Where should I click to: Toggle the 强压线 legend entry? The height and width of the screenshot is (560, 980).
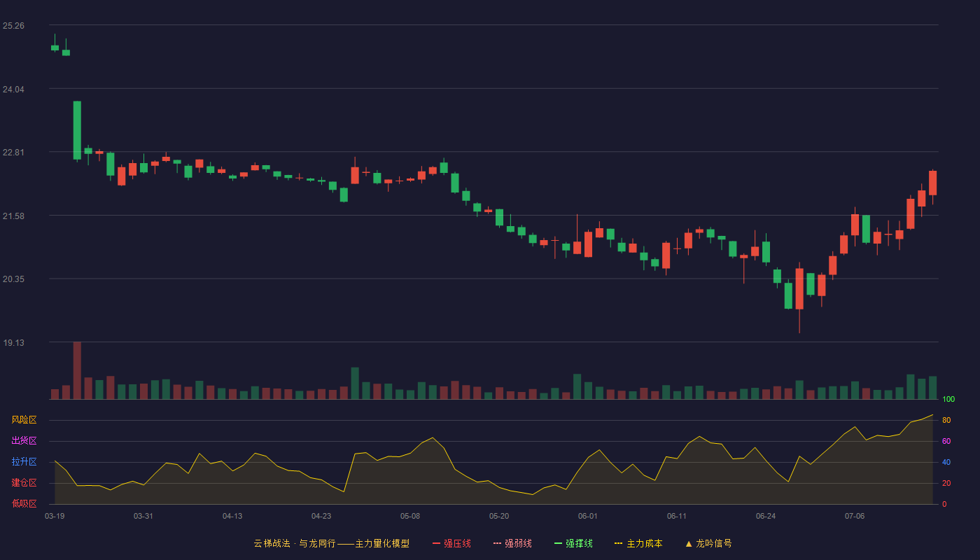(451, 543)
